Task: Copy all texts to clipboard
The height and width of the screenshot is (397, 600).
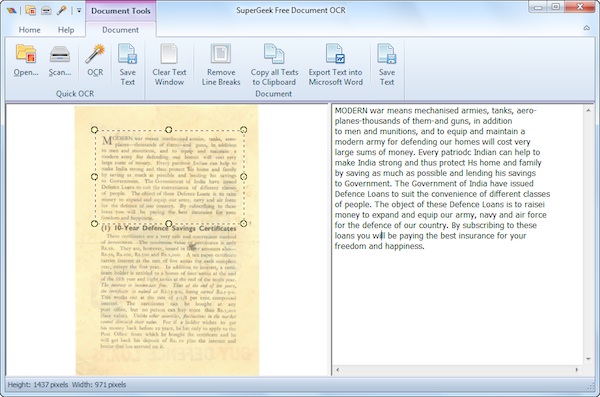Action: 274,65
